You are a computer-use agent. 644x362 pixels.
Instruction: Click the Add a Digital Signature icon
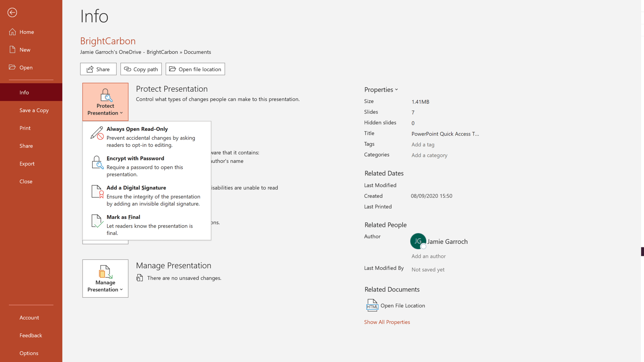pos(97,192)
